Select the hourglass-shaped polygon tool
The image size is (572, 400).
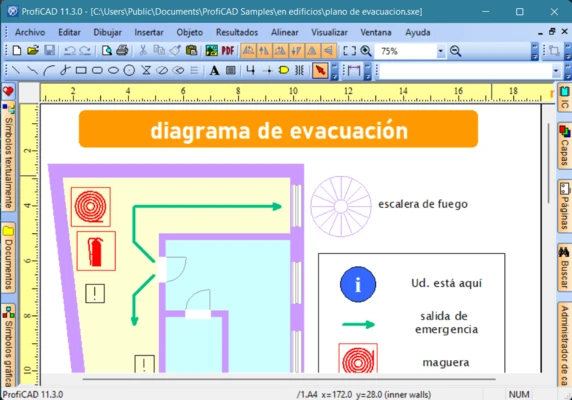(146, 70)
